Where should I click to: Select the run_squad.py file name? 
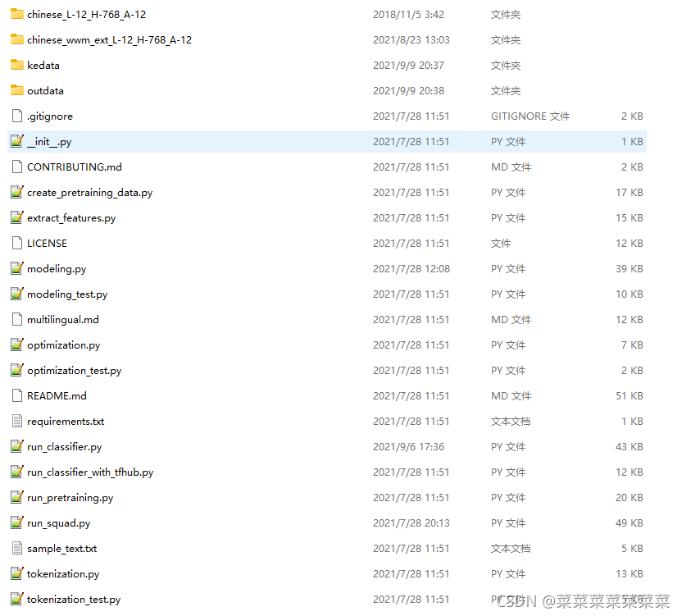pyautogui.click(x=59, y=523)
